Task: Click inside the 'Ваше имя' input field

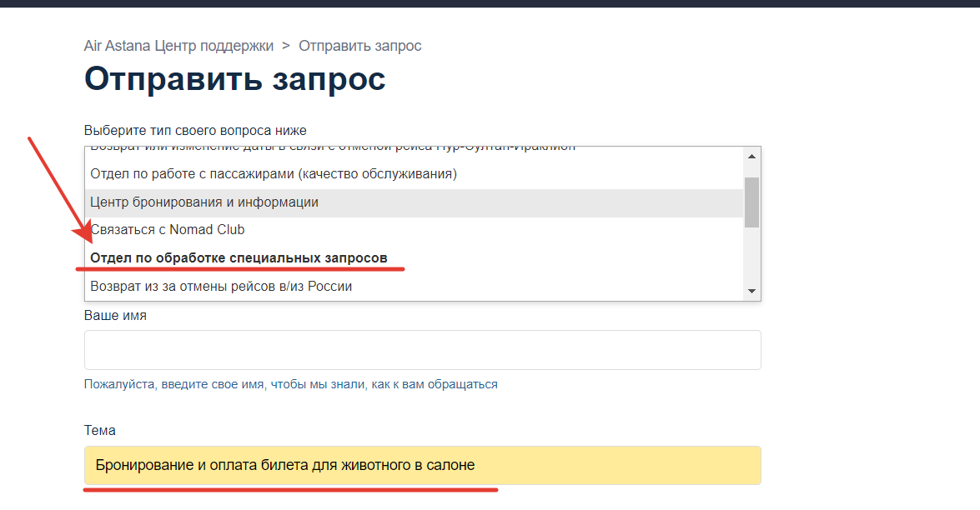Action: pyautogui.click(x=421, y=349)
